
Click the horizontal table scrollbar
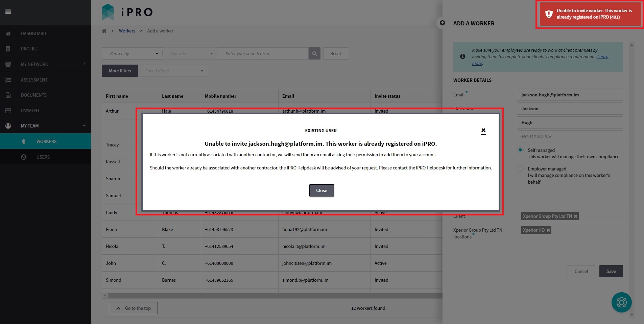[x=275, y=295]
